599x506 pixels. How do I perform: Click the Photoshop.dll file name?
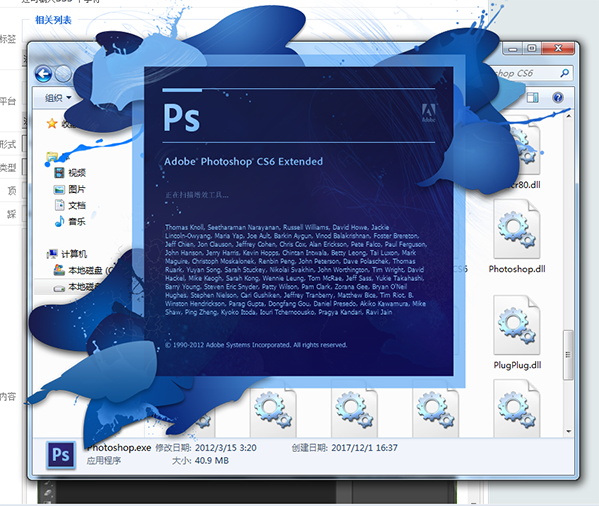pos(517,269)
